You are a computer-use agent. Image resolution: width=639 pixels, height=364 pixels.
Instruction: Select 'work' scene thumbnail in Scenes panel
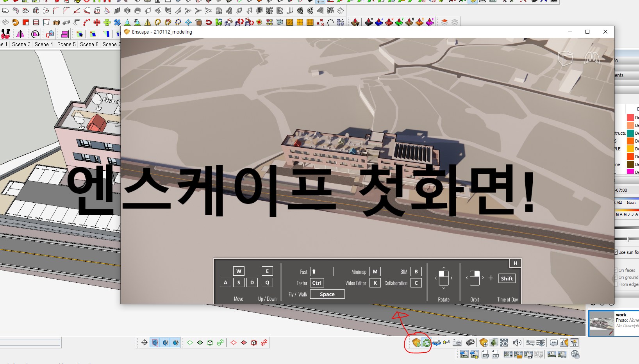coord(602,323)
